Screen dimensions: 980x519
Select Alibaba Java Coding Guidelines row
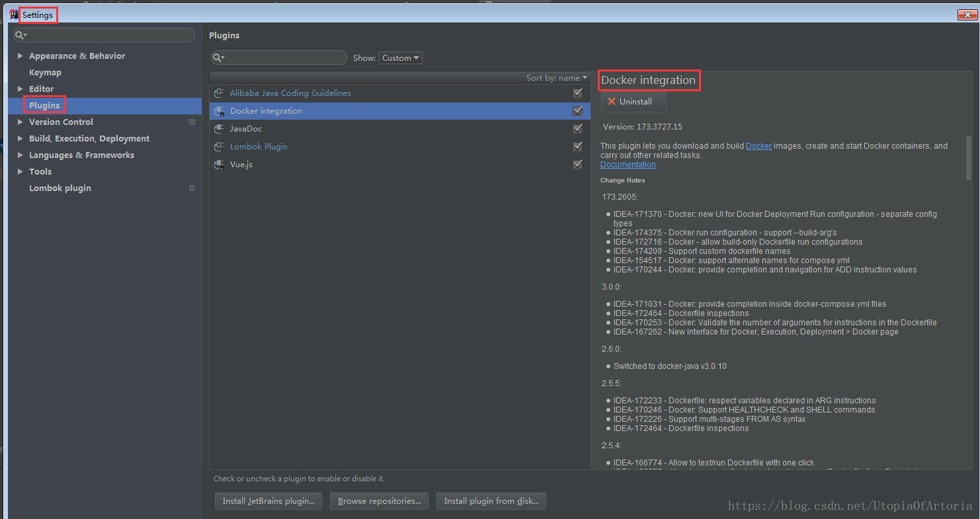[399, 93]
